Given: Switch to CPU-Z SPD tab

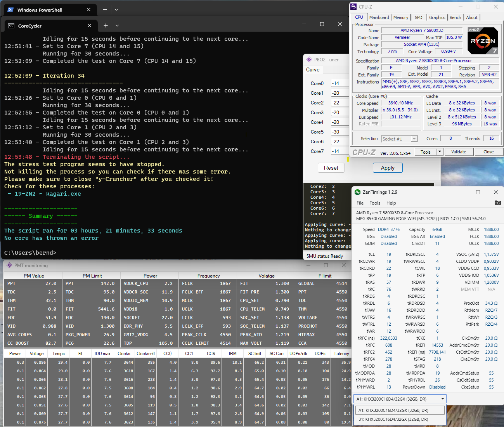Looking at the screenshot, I should click(x=418, y=17).
